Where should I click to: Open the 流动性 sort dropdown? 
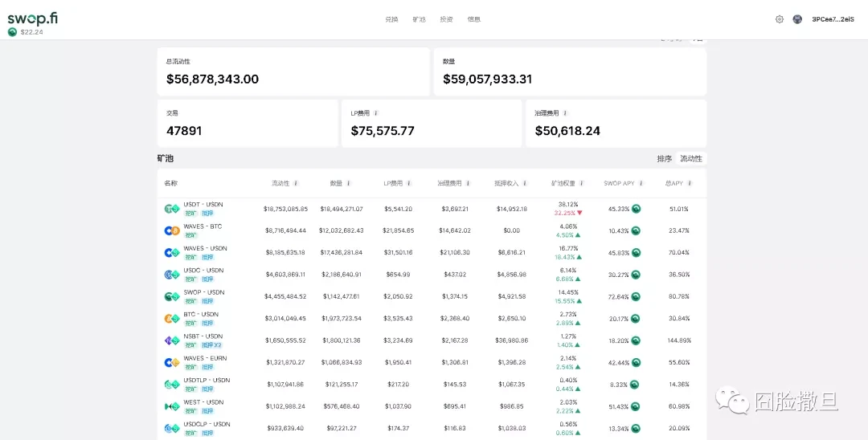(691, 159)
